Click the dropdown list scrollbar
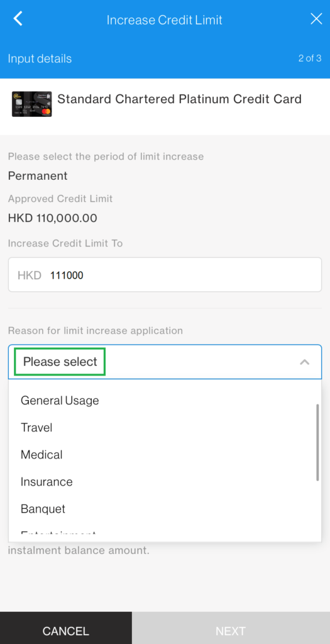This screenshot has height=644, width=330. pos(317,442)
